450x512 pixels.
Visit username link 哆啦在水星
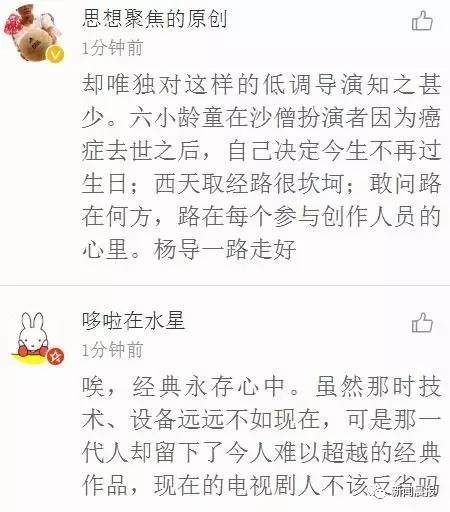(133, 321)
